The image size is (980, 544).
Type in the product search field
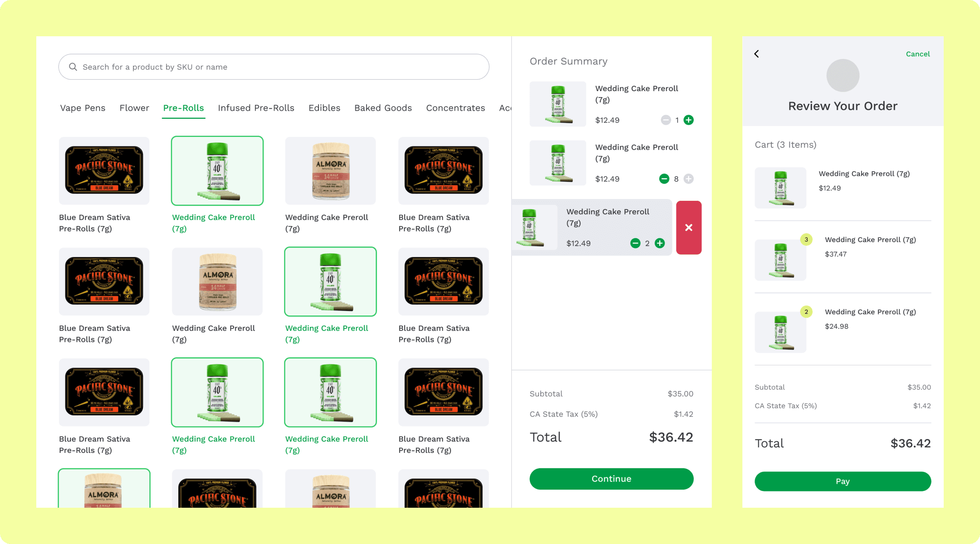click(281, 67)
